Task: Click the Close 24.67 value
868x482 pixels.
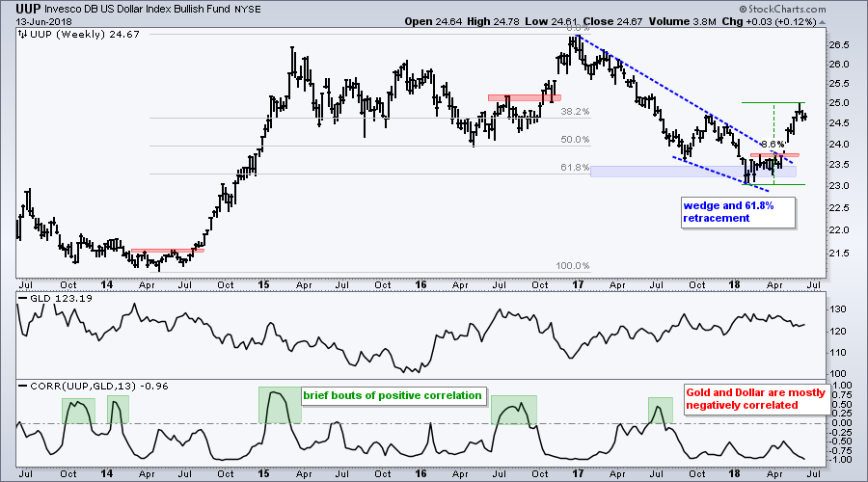Action: coord(612,21)
